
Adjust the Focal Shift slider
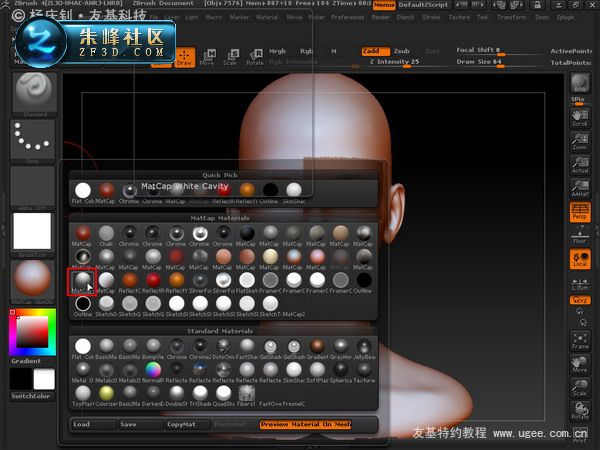coord(497,51)
